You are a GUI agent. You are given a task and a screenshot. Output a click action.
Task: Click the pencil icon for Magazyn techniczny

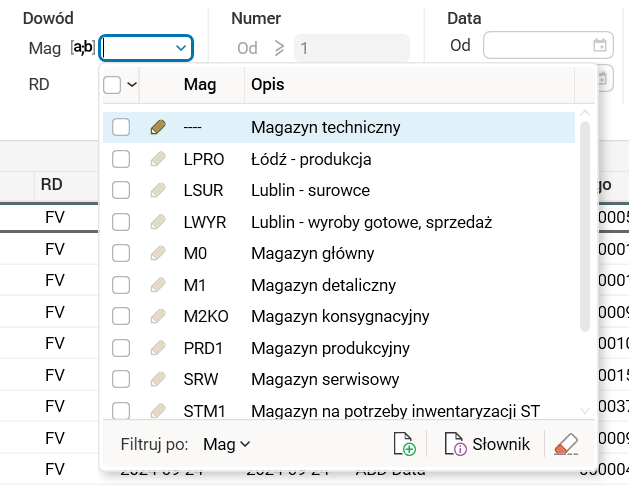[x=158, y=127]
